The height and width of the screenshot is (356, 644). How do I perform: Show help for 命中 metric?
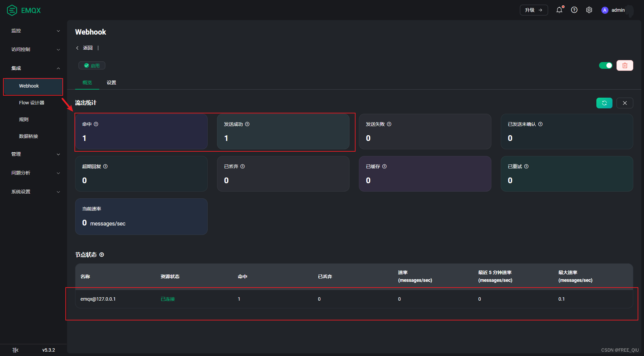[96, 124]
